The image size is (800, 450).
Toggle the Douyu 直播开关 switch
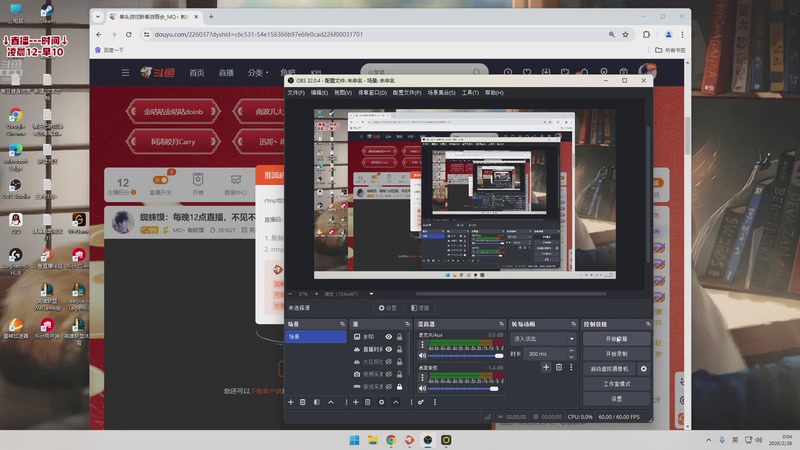pyautogui.click(x=160, y=180)
